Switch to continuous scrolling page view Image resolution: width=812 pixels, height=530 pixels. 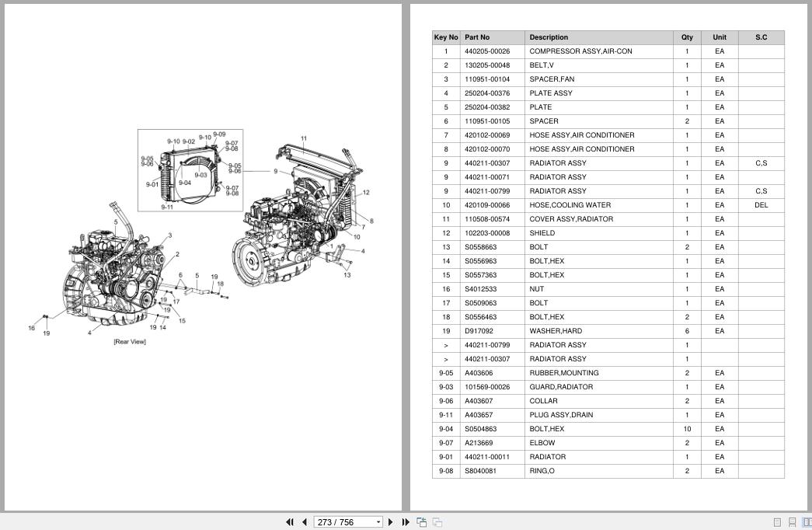pos(792,522)
